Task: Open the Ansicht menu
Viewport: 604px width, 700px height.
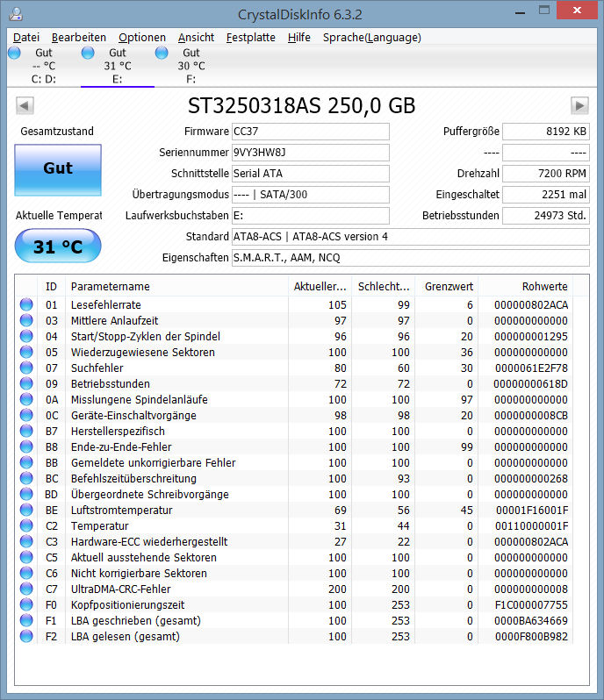Action: point(196,38)
